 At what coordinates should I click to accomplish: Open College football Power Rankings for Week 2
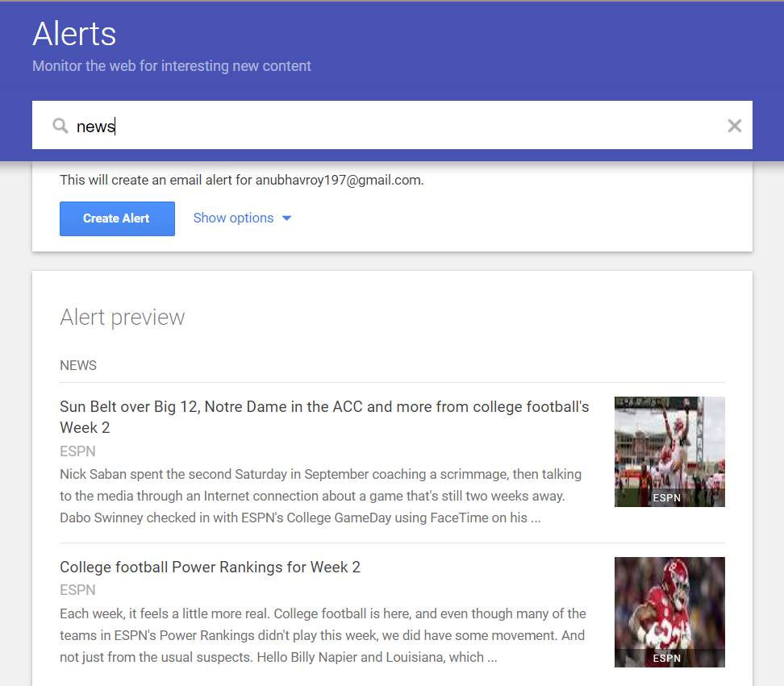[210, 567]
